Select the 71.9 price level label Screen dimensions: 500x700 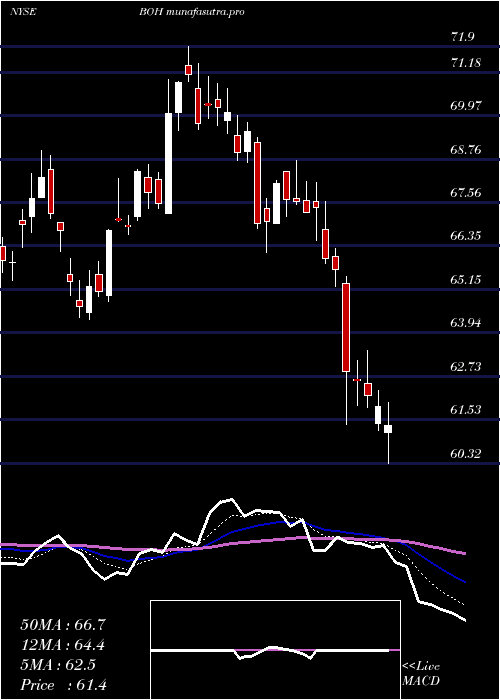(x=462, y=37)
